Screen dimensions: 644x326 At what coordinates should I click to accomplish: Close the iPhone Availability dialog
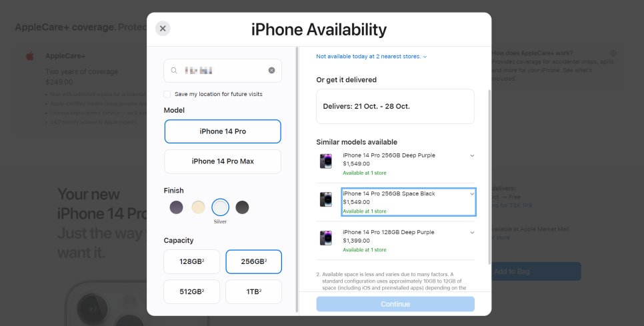(x=163, y=28)
